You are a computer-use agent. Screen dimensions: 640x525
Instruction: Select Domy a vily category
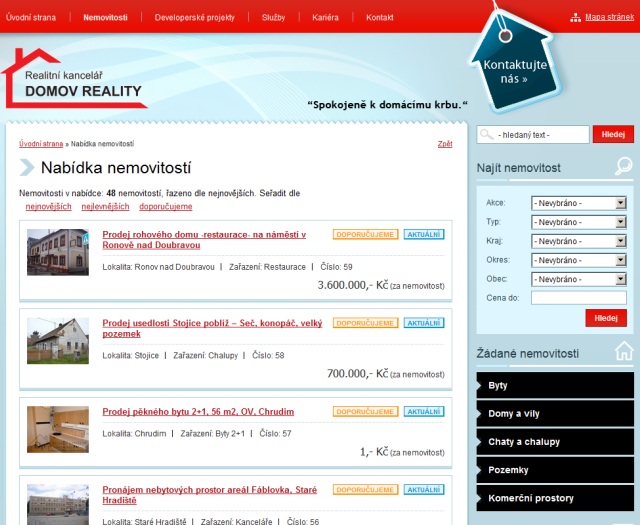555,414
